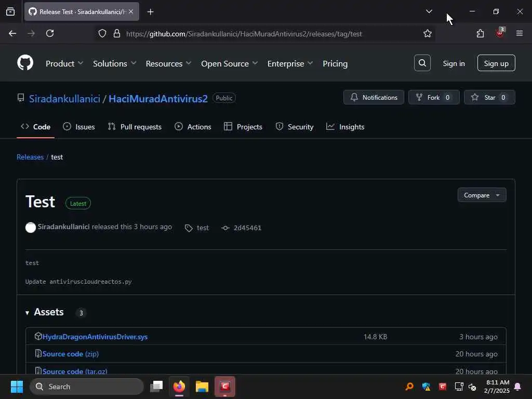
Task: Open commit 2d45461 link
Action: (x=247, y=228)
